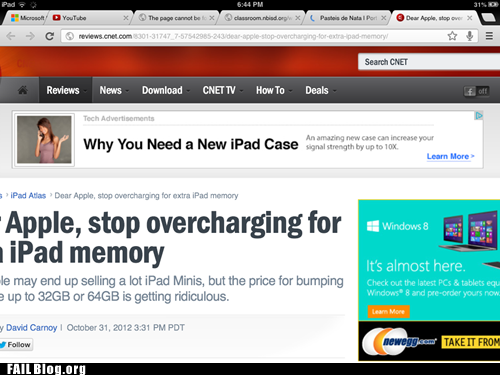
Task: Expand the News dropdown
Action: coord(111,90)
